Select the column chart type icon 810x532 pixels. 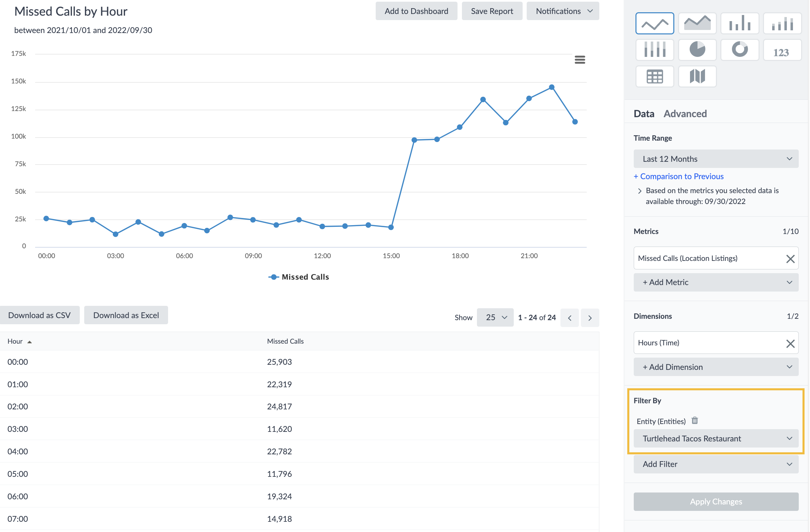coord(740,24)
